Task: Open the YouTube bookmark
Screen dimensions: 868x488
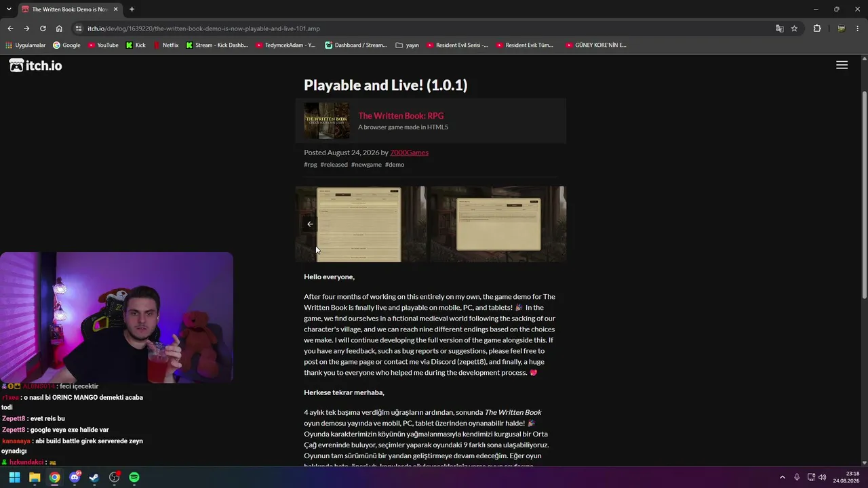Action: [x=102, y=45]
